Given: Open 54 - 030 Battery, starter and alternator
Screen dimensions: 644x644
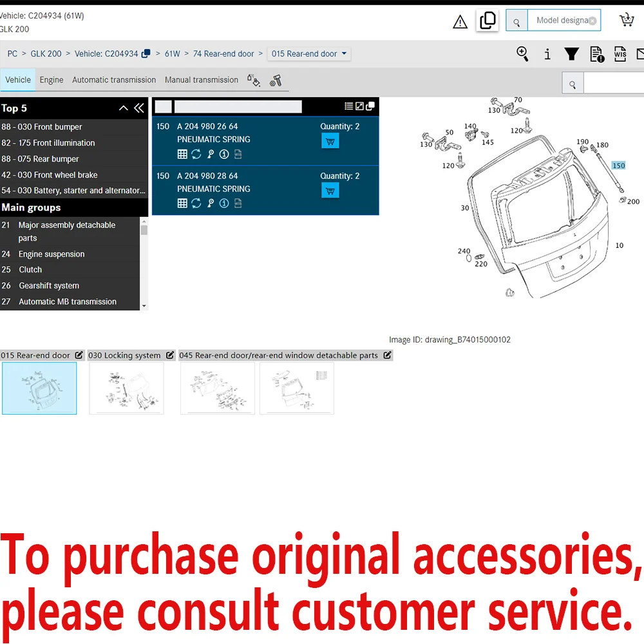Looking at the screenshot, I should pyautogui.click(x=74, y=191).
